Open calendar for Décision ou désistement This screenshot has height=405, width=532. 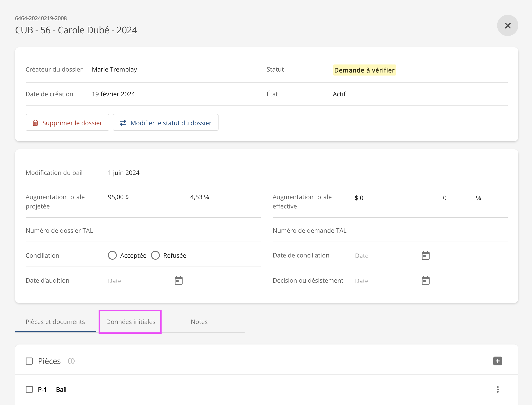[x=425, y=280]
